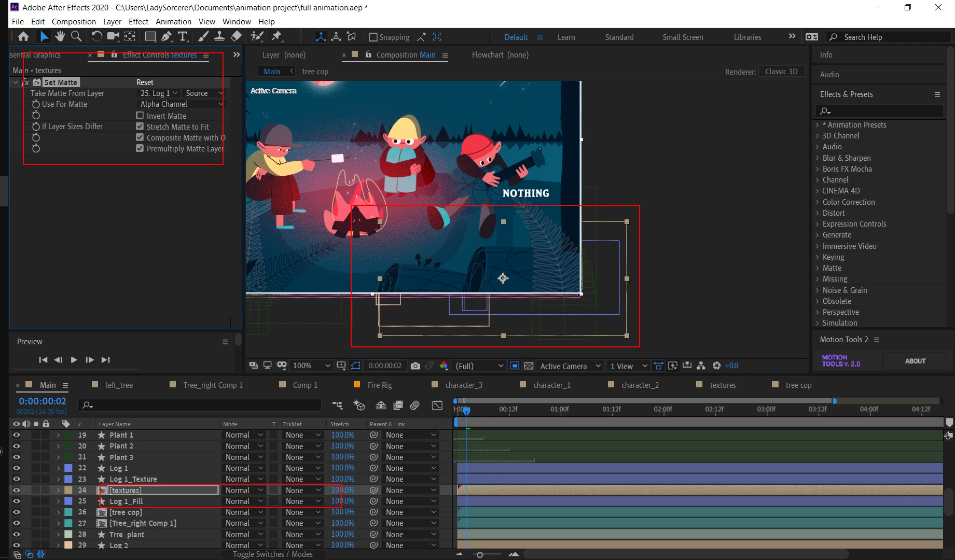
Task: Open the Animation menu
Action: pyautogui.click(x=173, y=21)
